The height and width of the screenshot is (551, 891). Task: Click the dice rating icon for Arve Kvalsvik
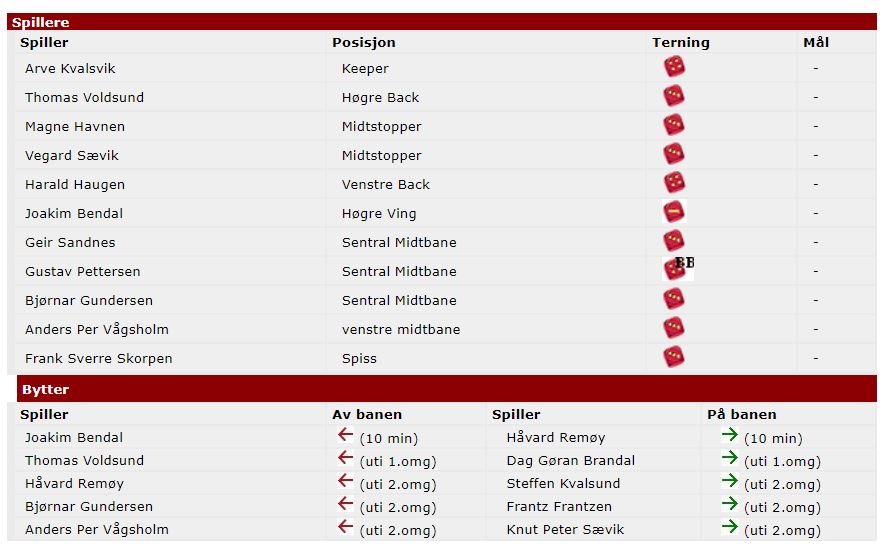pyautogui.click(x=674, y=67)
